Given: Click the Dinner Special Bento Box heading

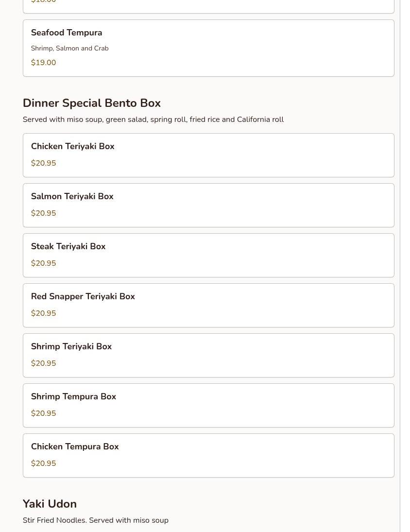Looking at the screenshot, I should (x=91, y=103).
